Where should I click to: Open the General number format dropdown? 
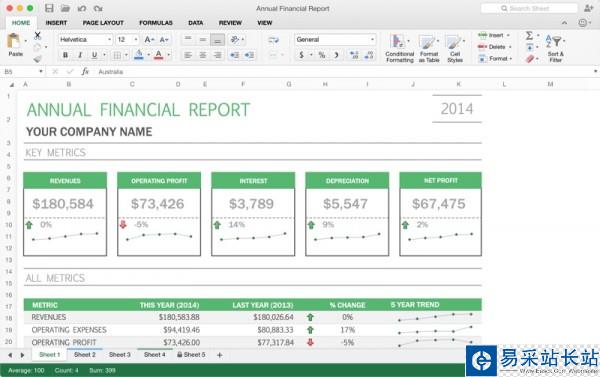(x=372, y=39)
